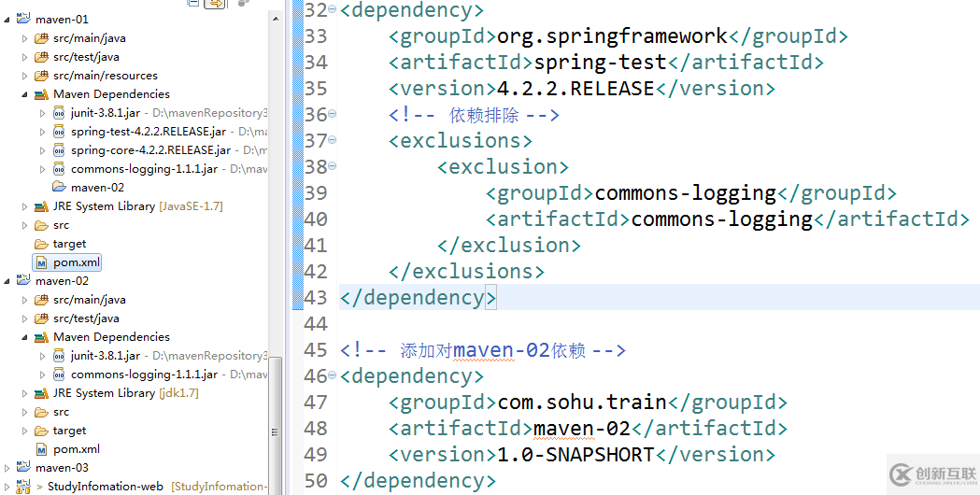Select src/test/java label under maven-02 project
This screenshot has height=495, width=980.
tap(86, 318)
